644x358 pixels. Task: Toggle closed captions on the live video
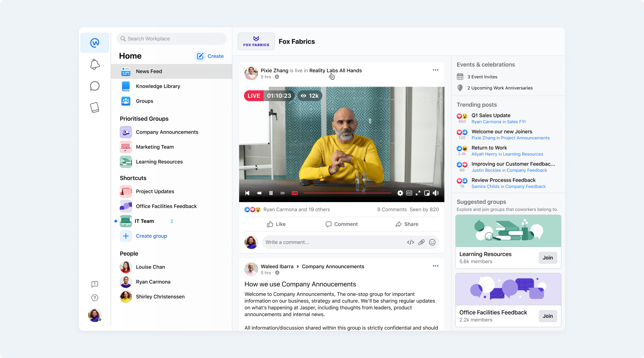pos(409,193)
